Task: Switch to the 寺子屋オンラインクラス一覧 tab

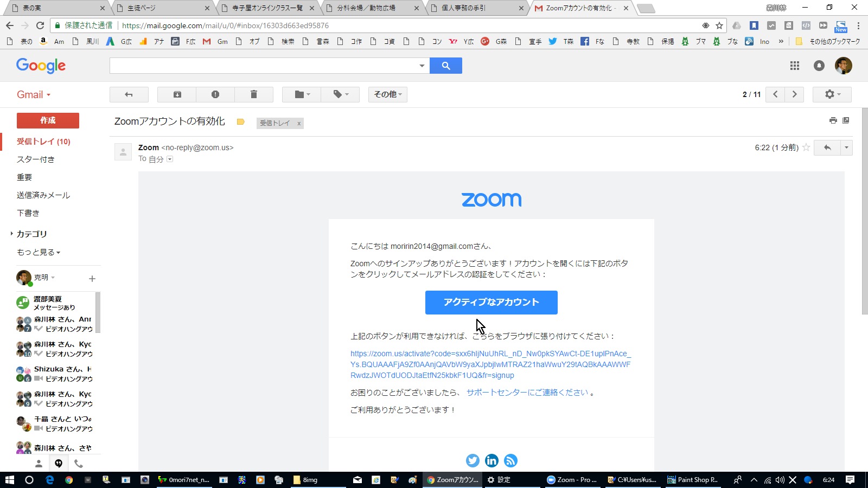Action: 267,8
